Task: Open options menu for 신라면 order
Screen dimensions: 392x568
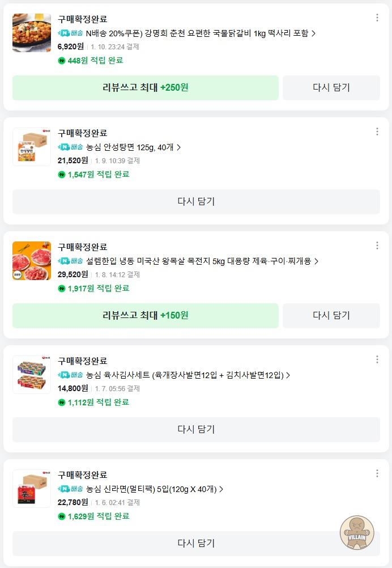Action: tap(377, 473)
